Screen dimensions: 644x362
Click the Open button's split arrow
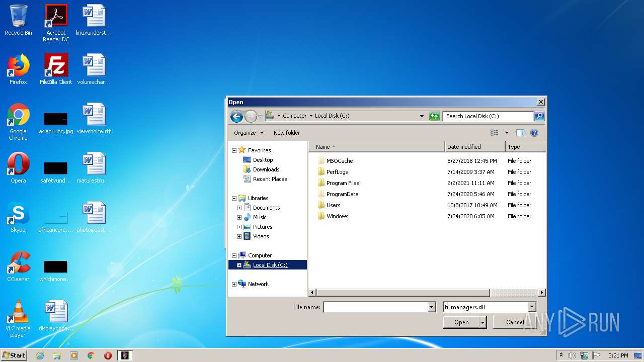pos(483,322)
